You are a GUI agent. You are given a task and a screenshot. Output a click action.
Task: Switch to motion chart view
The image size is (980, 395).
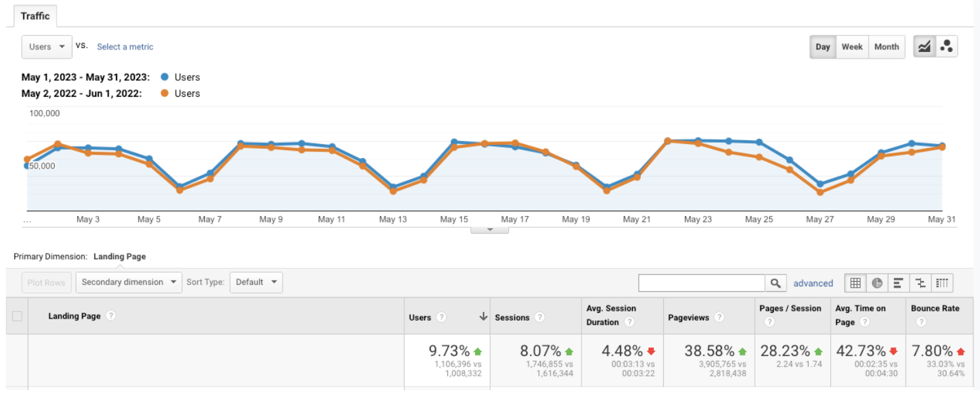(x=946, y=47)
